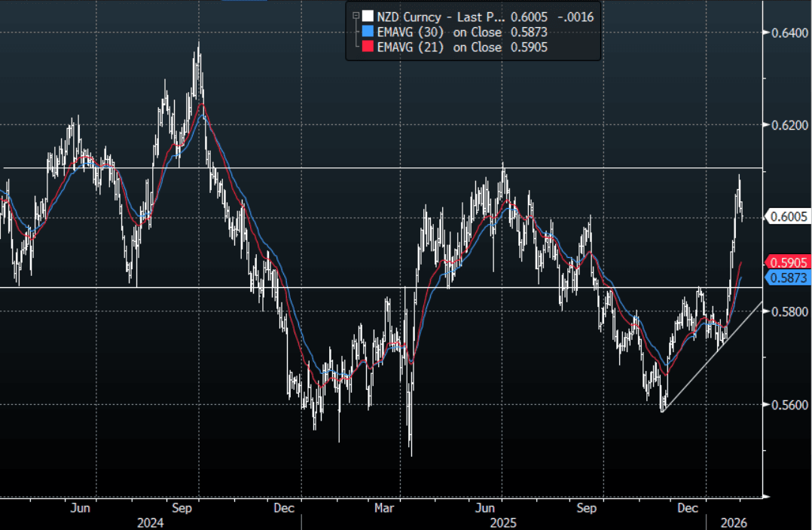Click the red 0.5905 axis value tag
The height and width of the screenshot is (530, 812).
pyautogui.click(x=788, y=262)
